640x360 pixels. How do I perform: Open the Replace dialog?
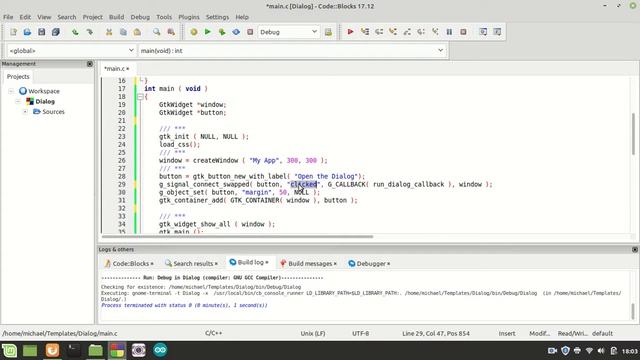coord(171,32)
